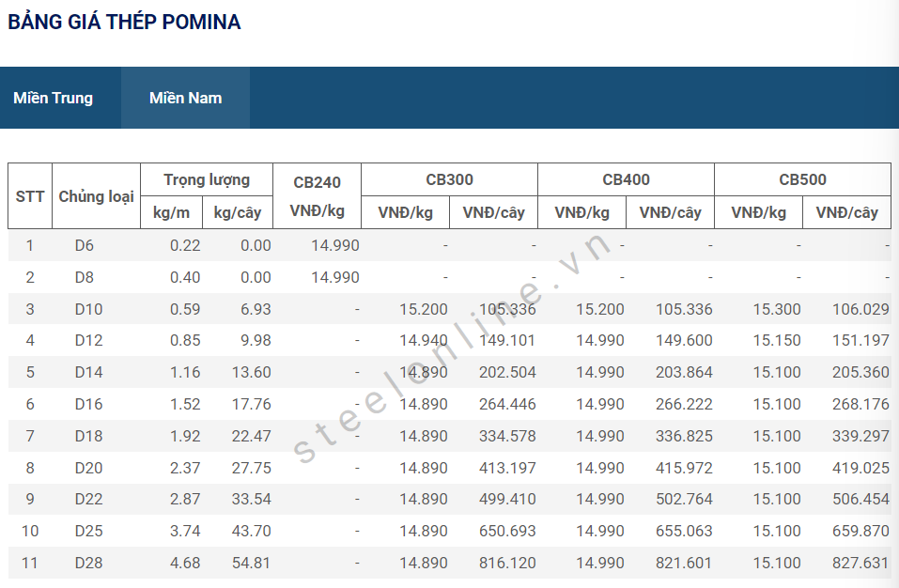
Task: Click the 202.504 CB300 price
Action: [x=507, y=373]
